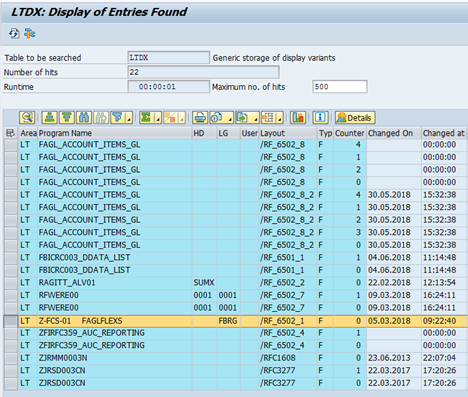Click the Details button with mountain icon
This screenshot has height=397, width=468.
point(355,118)
